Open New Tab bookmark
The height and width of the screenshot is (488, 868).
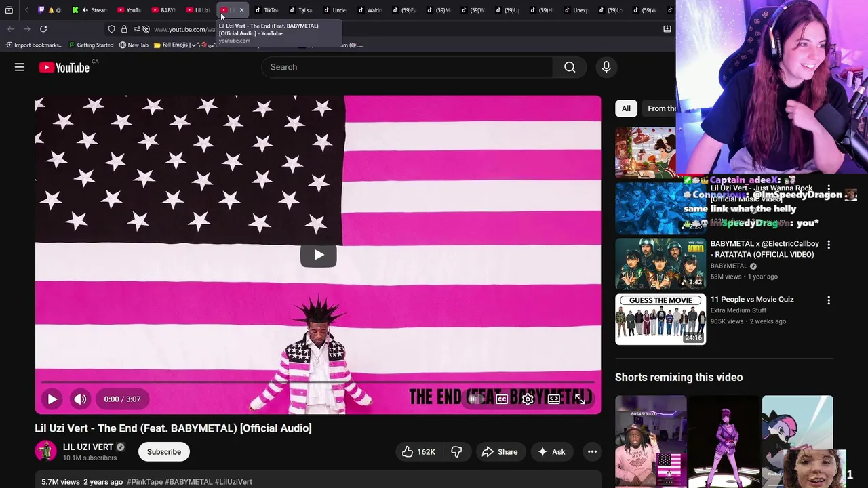tap(134, 45)
